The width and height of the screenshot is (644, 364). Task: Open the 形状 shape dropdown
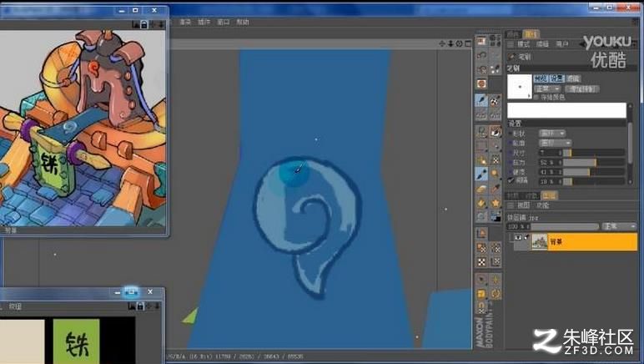pos(551,133)
